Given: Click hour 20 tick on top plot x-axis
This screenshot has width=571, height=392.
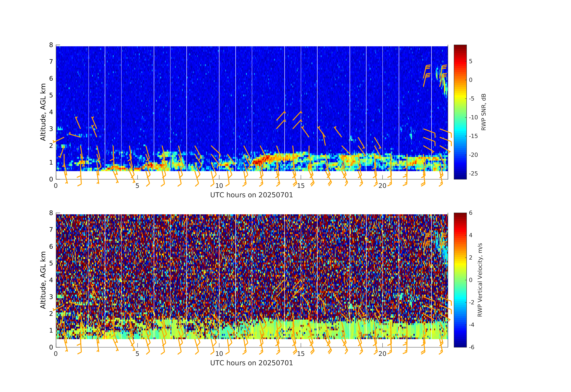Looking at the screenshot, I should 382,186.
